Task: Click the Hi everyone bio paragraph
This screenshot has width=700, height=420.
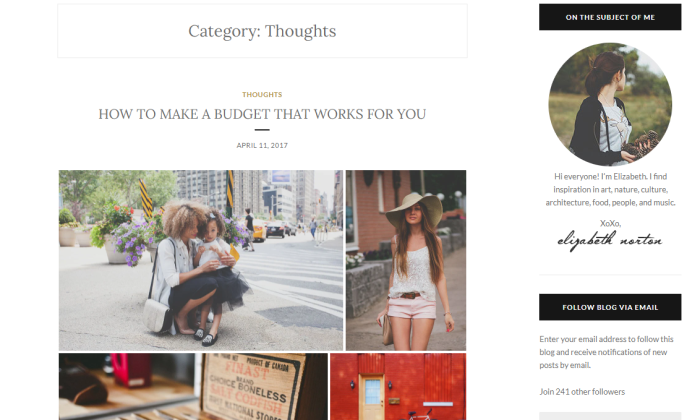Action: point(610,189)
